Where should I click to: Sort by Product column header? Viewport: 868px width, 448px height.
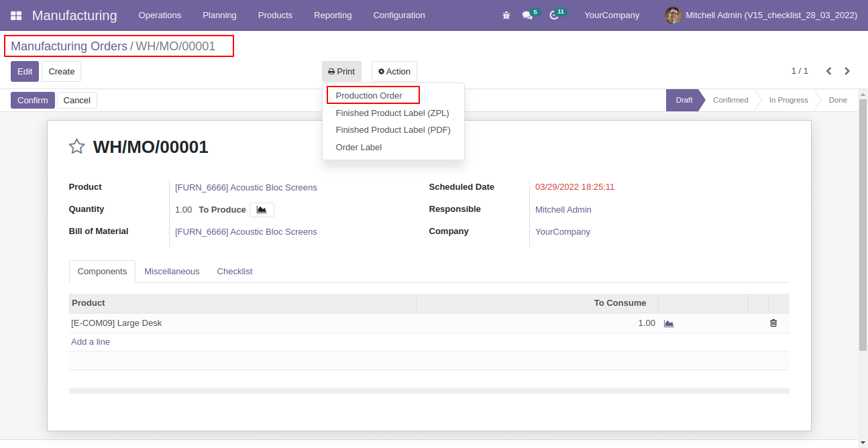tap(242, 303)
